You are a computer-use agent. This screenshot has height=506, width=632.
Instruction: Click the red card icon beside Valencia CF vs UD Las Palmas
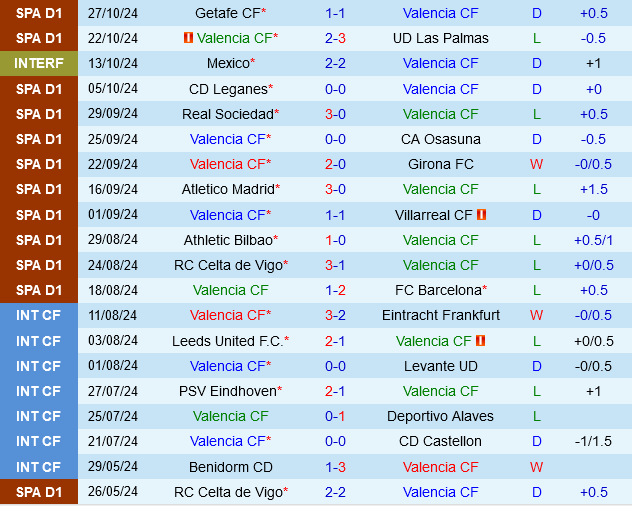(x=188, y=38)
